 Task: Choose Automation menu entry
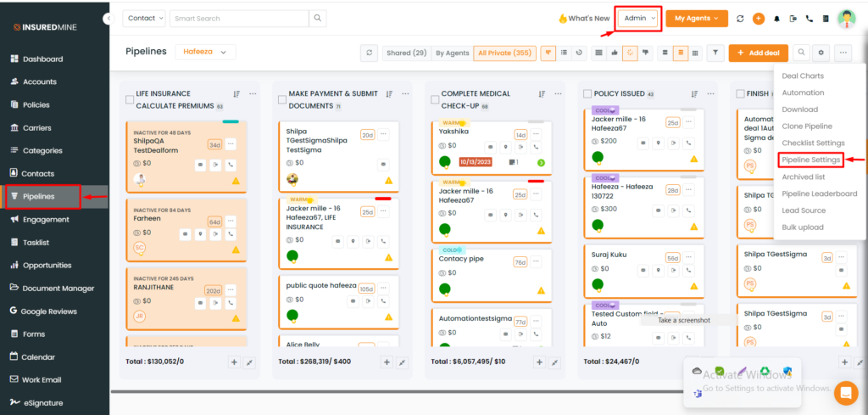803,93
